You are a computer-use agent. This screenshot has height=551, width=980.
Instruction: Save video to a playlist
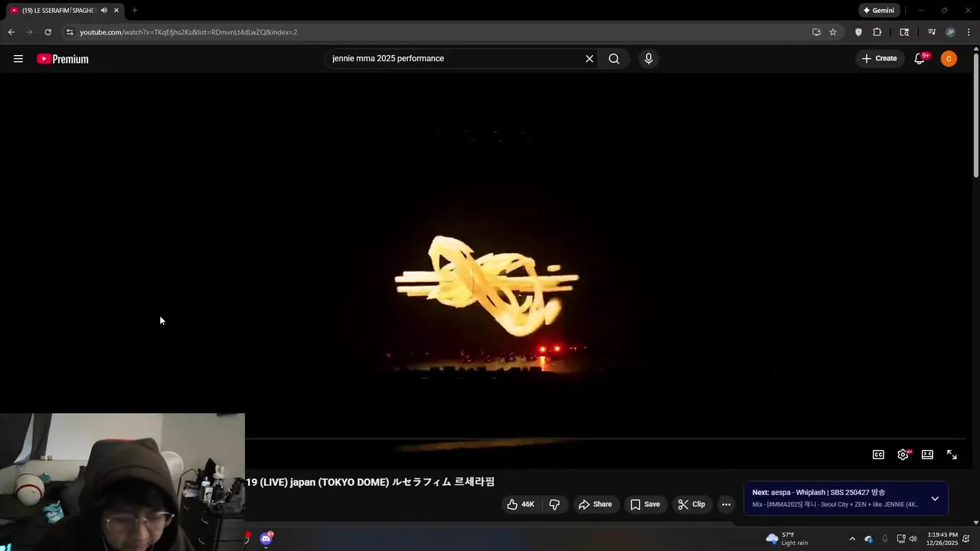tap(645, 504)
